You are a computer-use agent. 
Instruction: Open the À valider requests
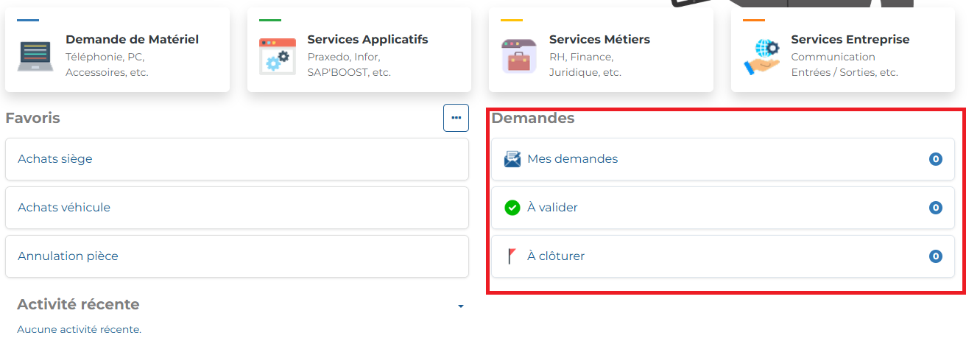[723, 208]
